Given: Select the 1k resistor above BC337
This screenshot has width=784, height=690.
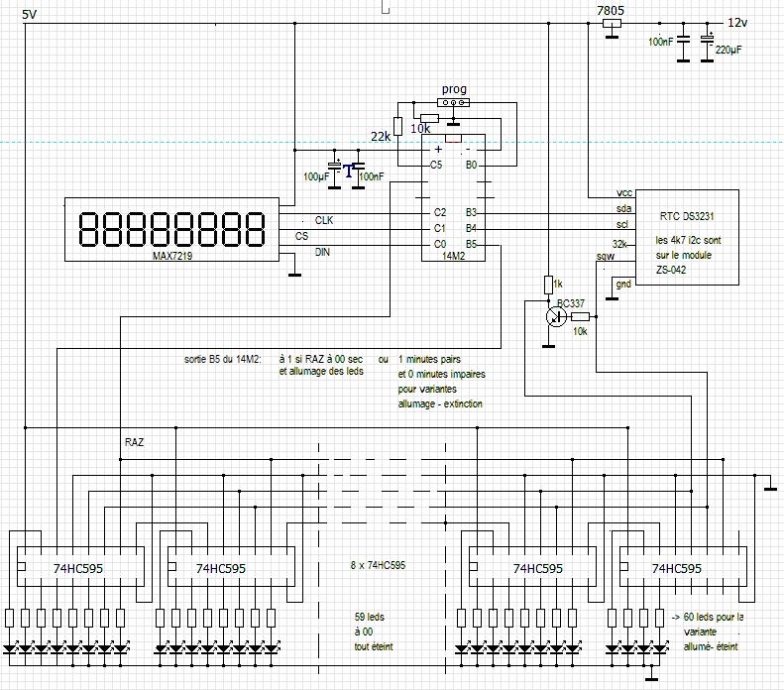Looking at the screenshot, I should (548, 285).
